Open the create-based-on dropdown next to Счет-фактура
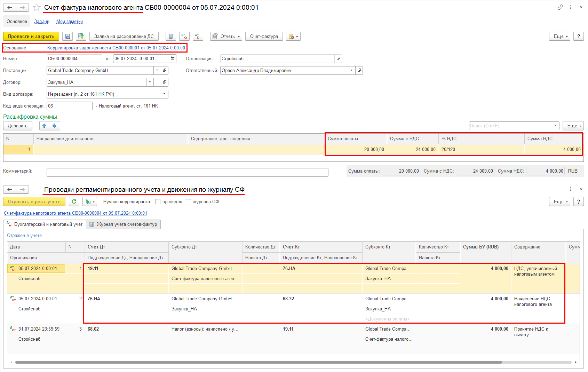The width and height of the screenshot is (588, 372). pyautogui.click(x=293, y=36)
